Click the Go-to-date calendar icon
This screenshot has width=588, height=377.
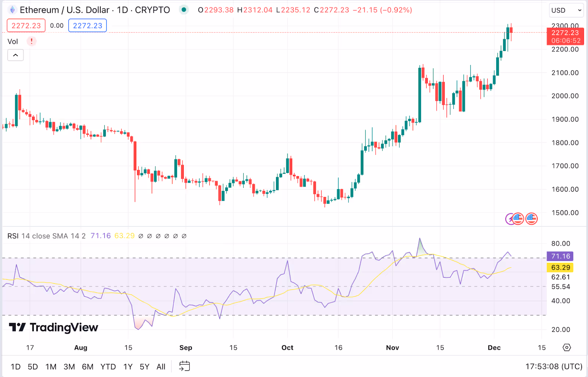[x=184, y=366]
